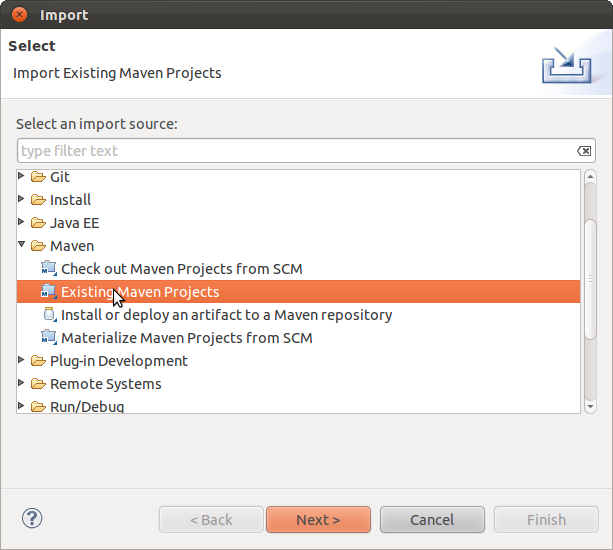Click the help question mark icon
Viewport: 613px width, 550px height.
click(32, 519)
